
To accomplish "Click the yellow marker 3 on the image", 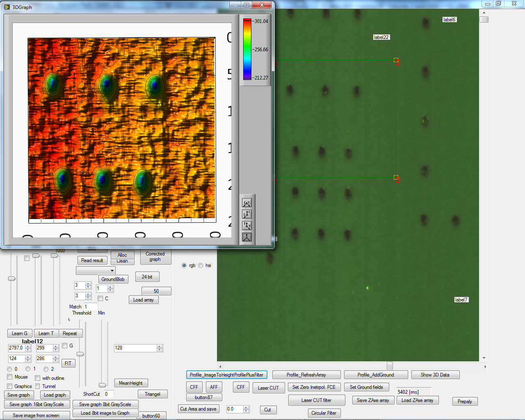I will [x=396, y=178].
